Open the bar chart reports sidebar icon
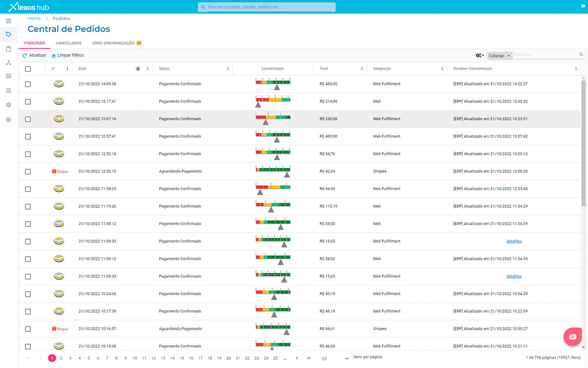Viewport: 588px width, 368px height. (x=9, y=76)
